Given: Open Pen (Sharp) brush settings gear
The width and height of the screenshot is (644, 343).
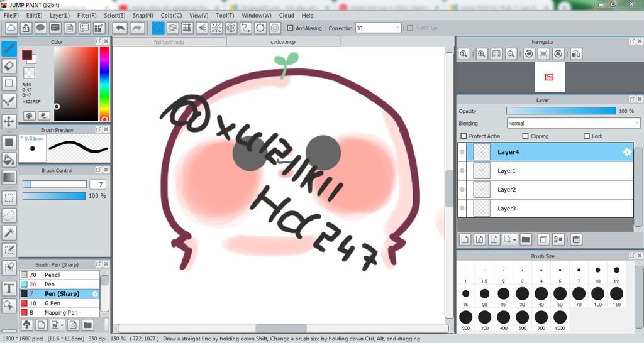Looking at the screenshot, I should click(x=96, y=294).
